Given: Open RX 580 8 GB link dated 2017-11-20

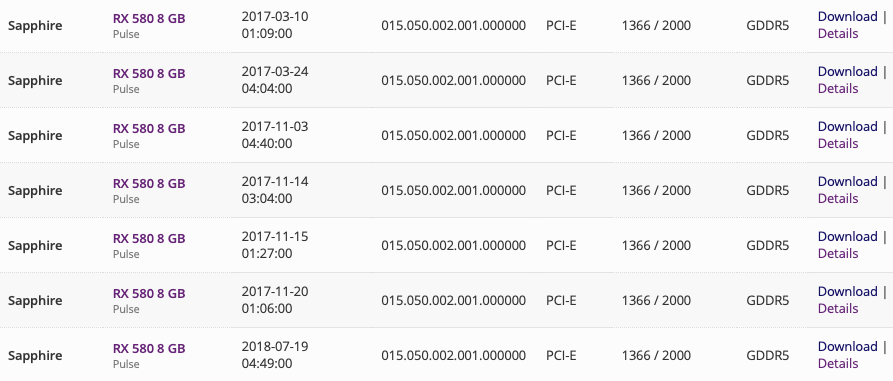Looking at the screenshot, I should coord(149,294).
